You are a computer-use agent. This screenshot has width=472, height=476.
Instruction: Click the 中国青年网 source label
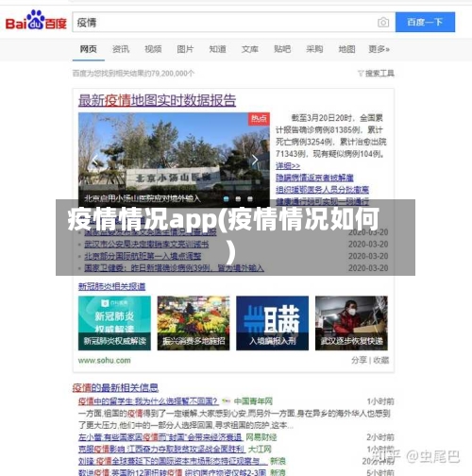tap(253, 401)
